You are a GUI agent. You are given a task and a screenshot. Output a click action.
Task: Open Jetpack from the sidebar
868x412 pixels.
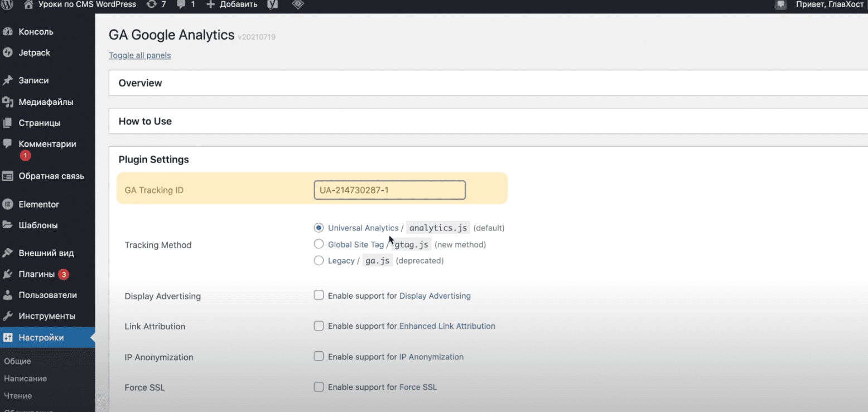(x=34, y=52)
